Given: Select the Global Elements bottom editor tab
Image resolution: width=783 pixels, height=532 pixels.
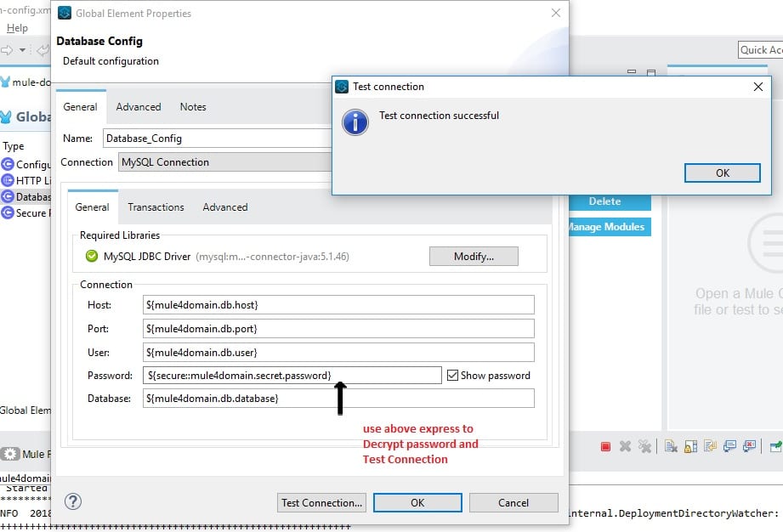Looking at the screenshot, I should [25, 410].
